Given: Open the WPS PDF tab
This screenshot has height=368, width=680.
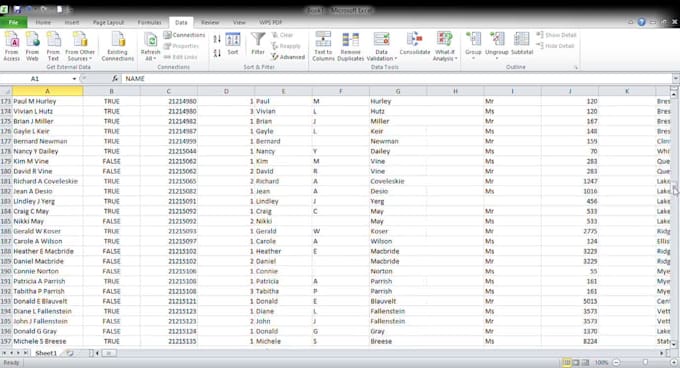Looking at the screenshot, I should (271, 22).
